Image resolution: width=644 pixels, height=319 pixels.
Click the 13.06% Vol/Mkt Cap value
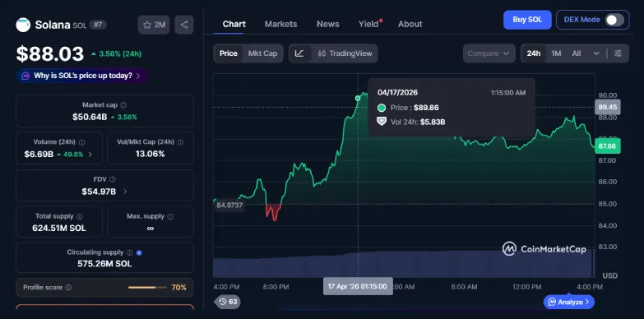click(x=150, y=154)
